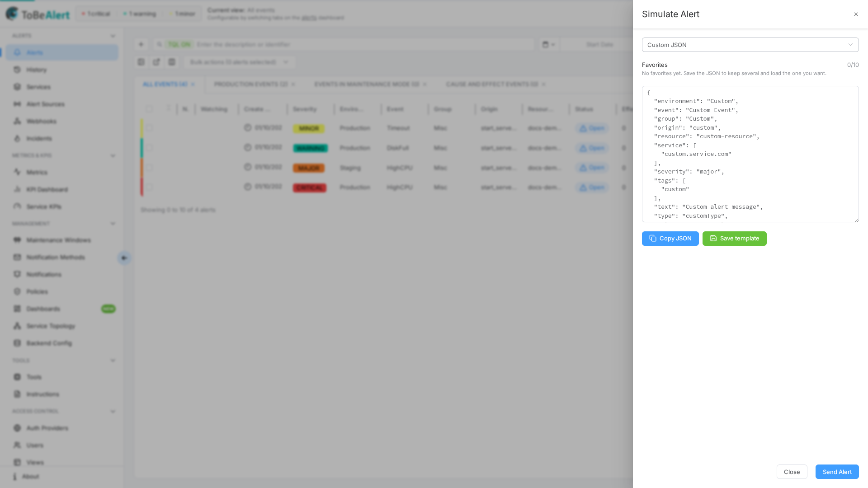This screenshot has width=868, height=488.
Task: Click the Close button at panel bottom
Action: [x=792, y=472]
